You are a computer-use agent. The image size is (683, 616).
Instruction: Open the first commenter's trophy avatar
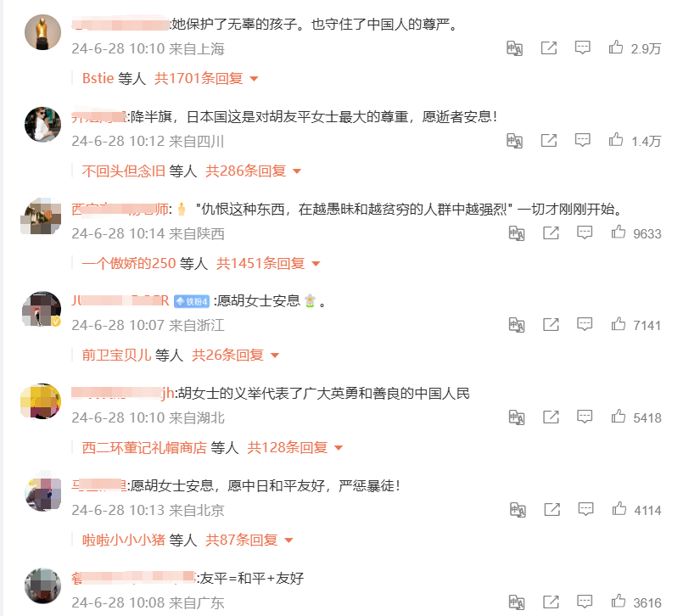(x=42, y=32)
